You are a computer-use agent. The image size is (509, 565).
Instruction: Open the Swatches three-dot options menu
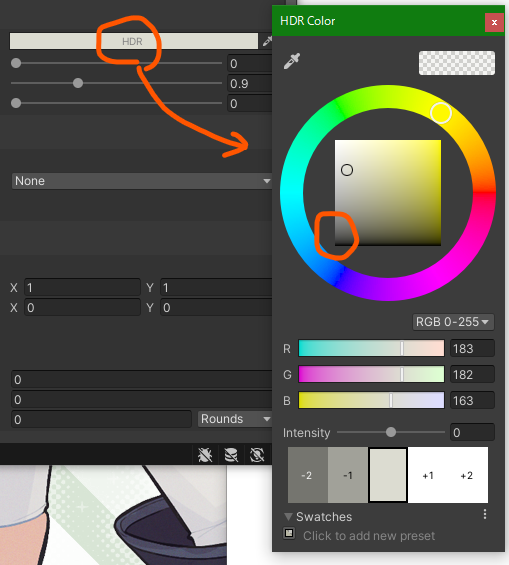click(x=485, y=514)
